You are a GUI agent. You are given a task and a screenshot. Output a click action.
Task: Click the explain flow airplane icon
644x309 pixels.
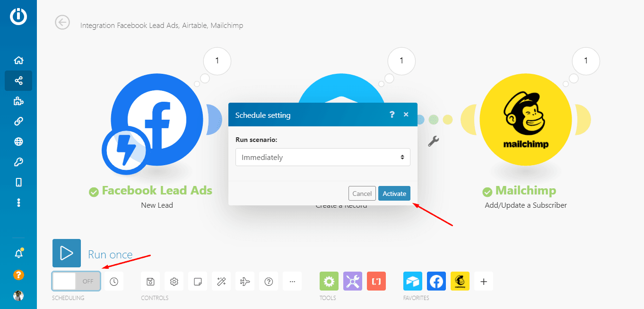coord(245,282)
